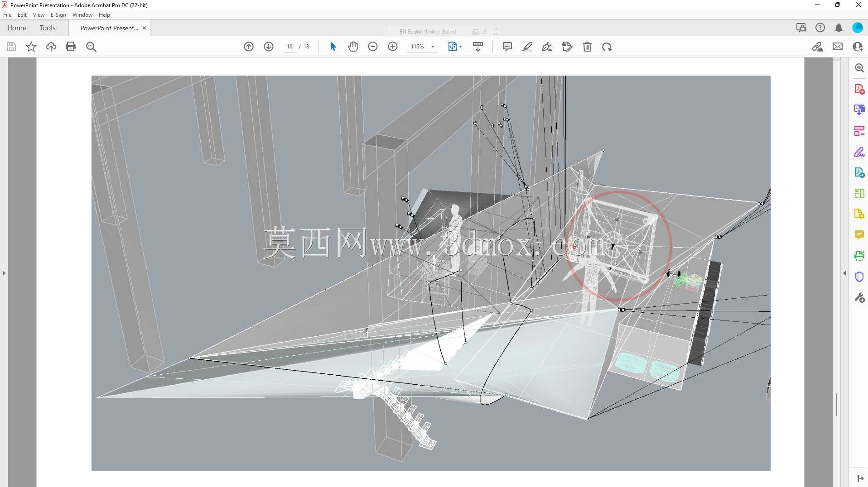
Task: Open the E-Sign menu
Action: (x=58, y=15)
